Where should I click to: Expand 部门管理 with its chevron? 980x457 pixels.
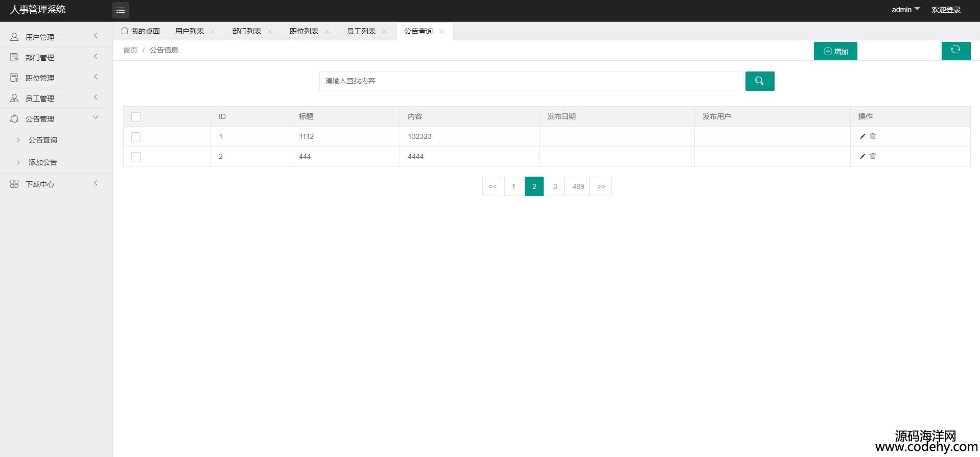pyautogui.click(x=96, y=57)
